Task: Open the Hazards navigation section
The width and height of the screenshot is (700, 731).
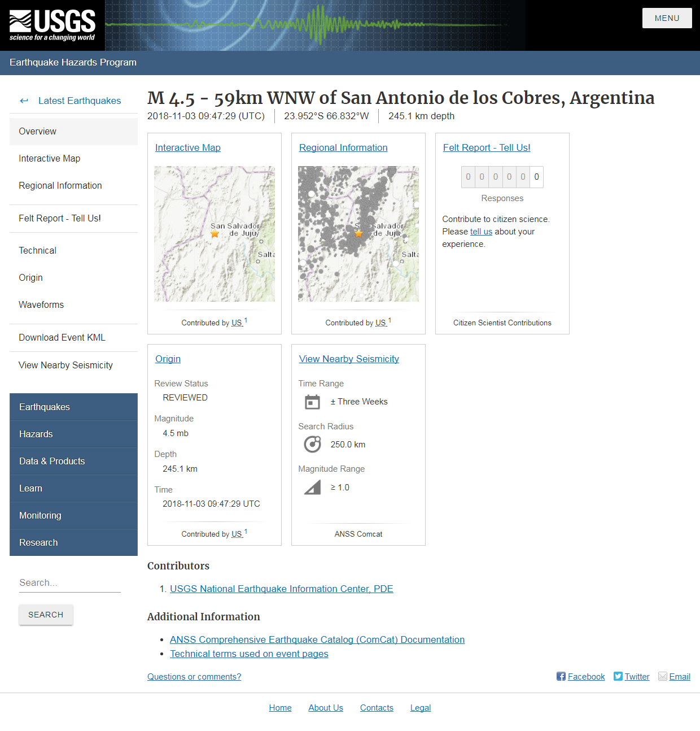Action: pyautogui.click(x=36, y=434)
